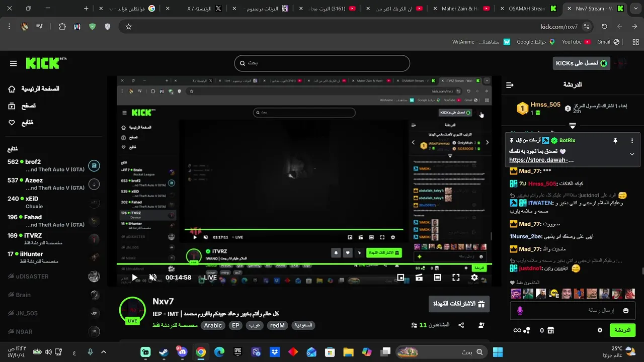644x362 pixels.
Task: Open the Kick hamburger sidebar menu
Action: point(13,63)
